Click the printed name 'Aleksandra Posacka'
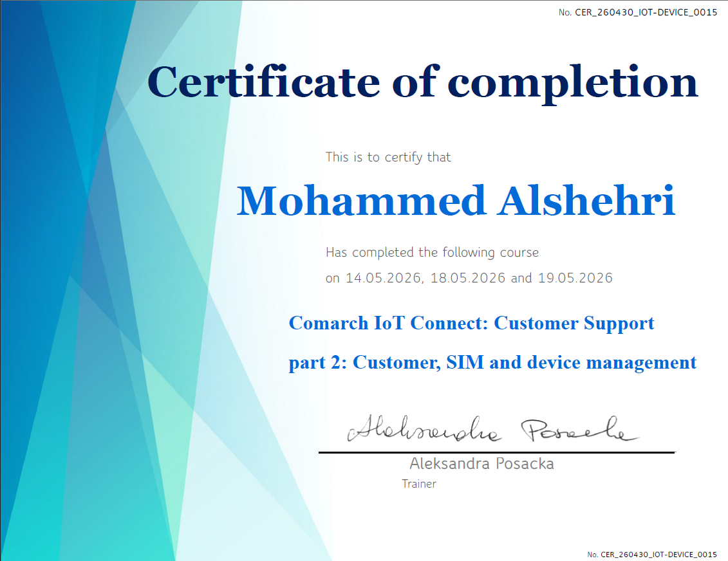Screen dimensions: 728x561 (481, 464)
